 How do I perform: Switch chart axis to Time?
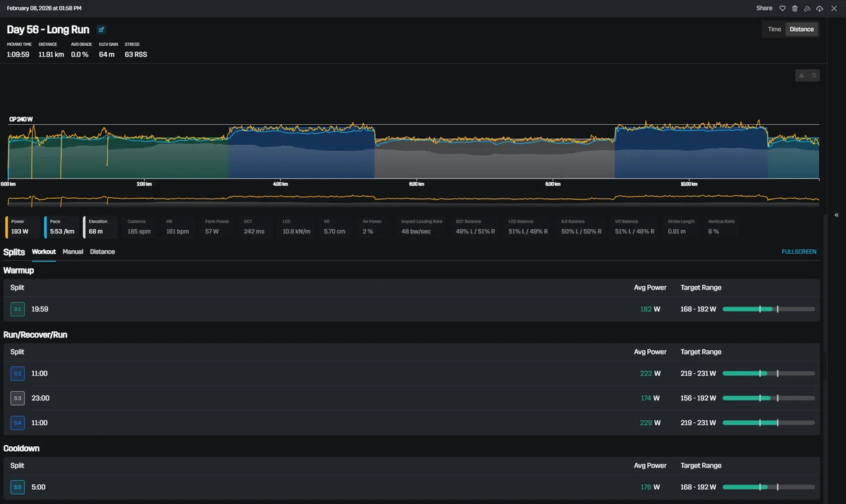774,29
